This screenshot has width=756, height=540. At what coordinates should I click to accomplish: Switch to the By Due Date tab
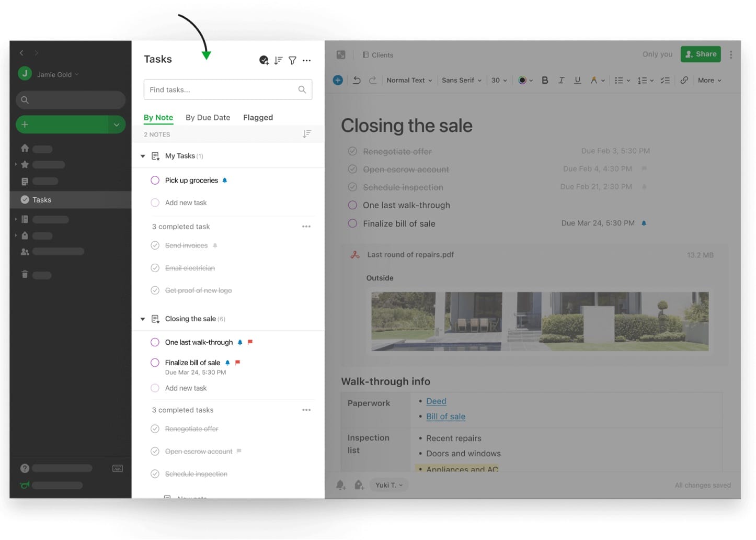click(x=208, y=117)
